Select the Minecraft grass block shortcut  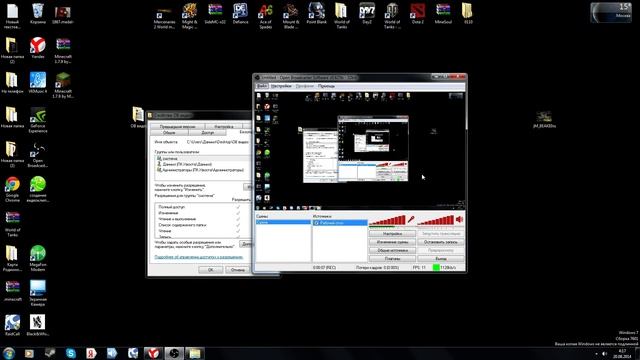point(63,85)
